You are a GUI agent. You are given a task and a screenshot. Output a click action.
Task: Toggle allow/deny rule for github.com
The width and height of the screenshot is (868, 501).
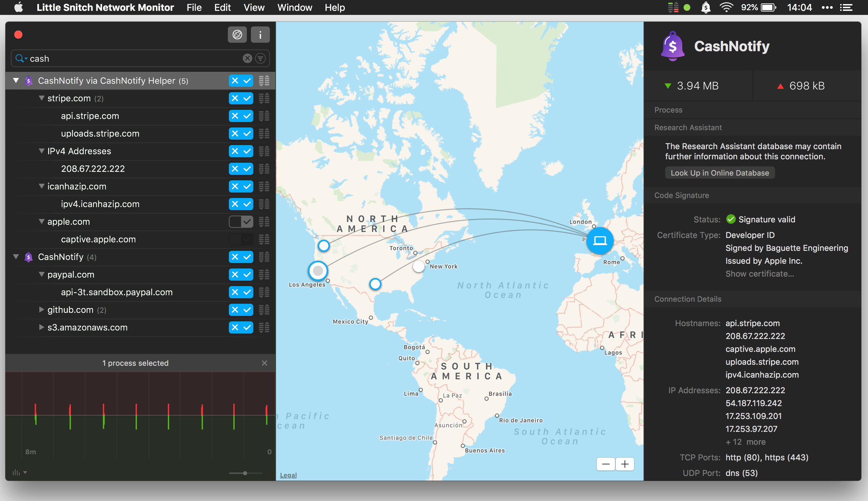pyautogui.click(x=241, y=310)
